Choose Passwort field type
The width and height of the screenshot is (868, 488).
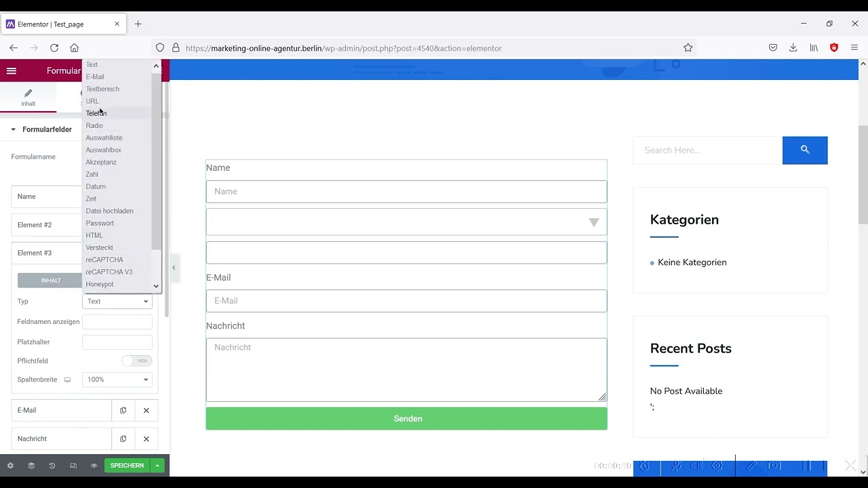pos(100,223)
